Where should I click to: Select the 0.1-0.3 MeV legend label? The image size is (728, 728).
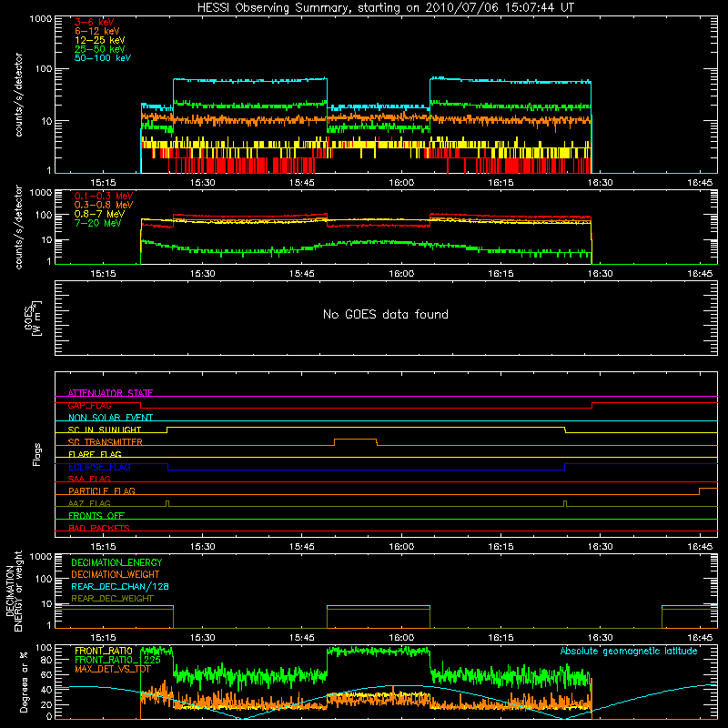(x=104, y=196)
